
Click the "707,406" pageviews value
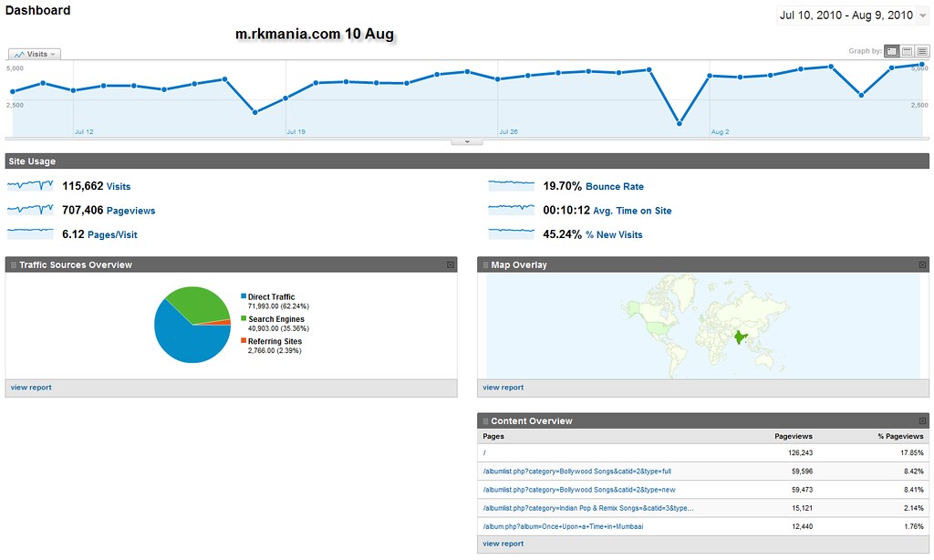pyautogui.click(x=83, y=210)
